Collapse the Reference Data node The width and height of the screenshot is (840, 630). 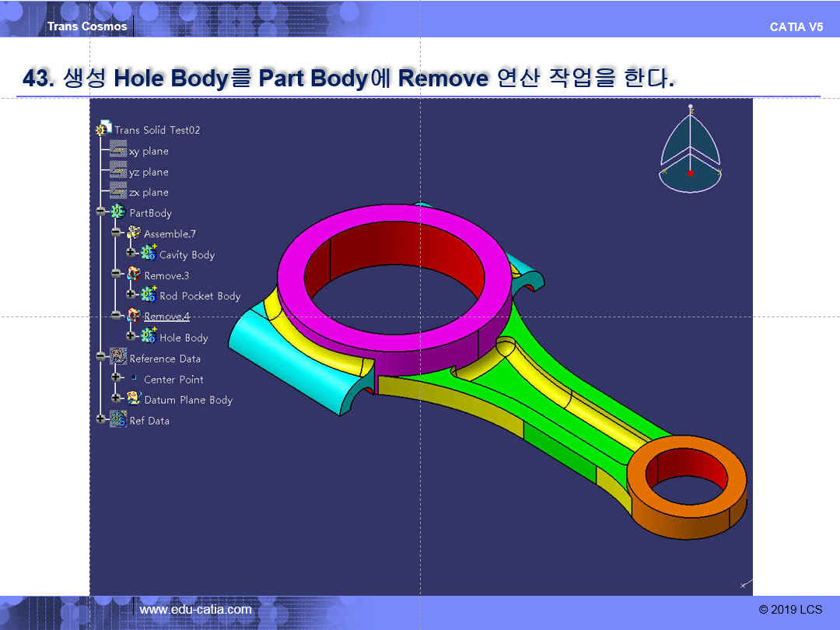pyautogui.click(x=100, y=358)
